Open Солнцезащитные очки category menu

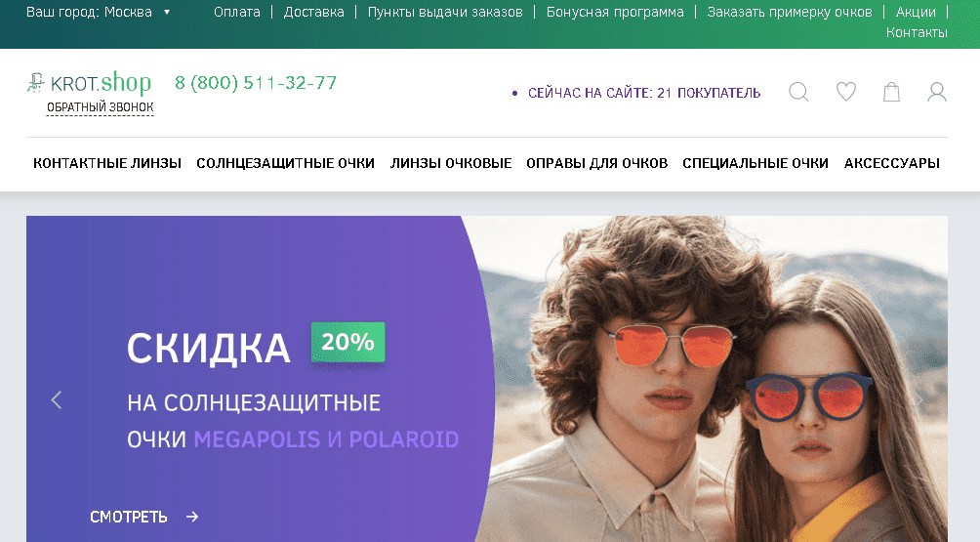286,163
